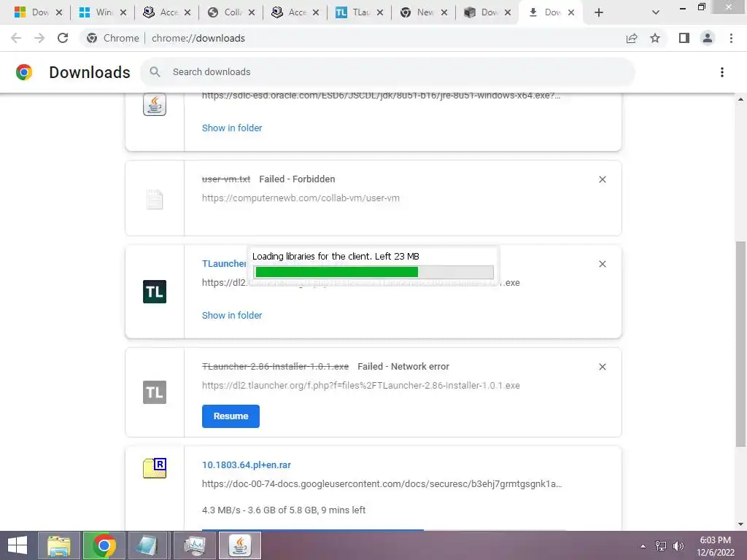This screenshot has height=560, width=747.
Task: Click the gray TL failed download icon
Action: point(155,392)
